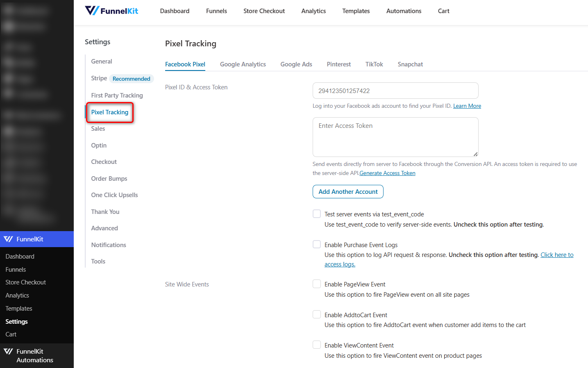The image size is (588, 368).
Task: Open General settings section
Action: point(102,61)
